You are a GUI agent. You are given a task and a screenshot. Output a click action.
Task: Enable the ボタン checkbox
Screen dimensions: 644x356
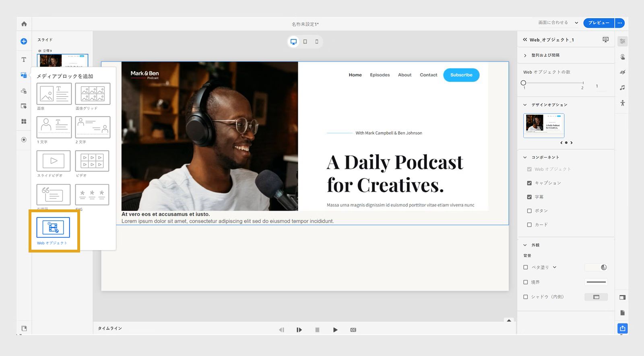point(529,211)
